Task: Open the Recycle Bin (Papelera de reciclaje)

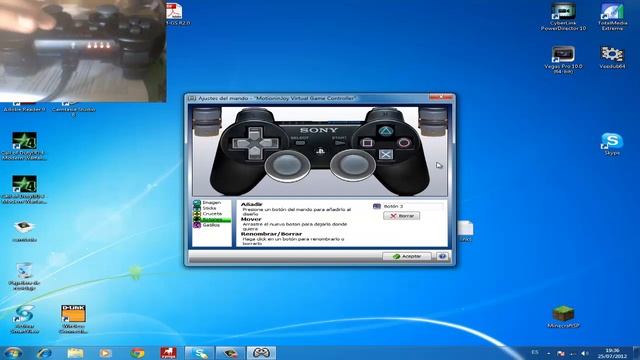Action: 24,277
